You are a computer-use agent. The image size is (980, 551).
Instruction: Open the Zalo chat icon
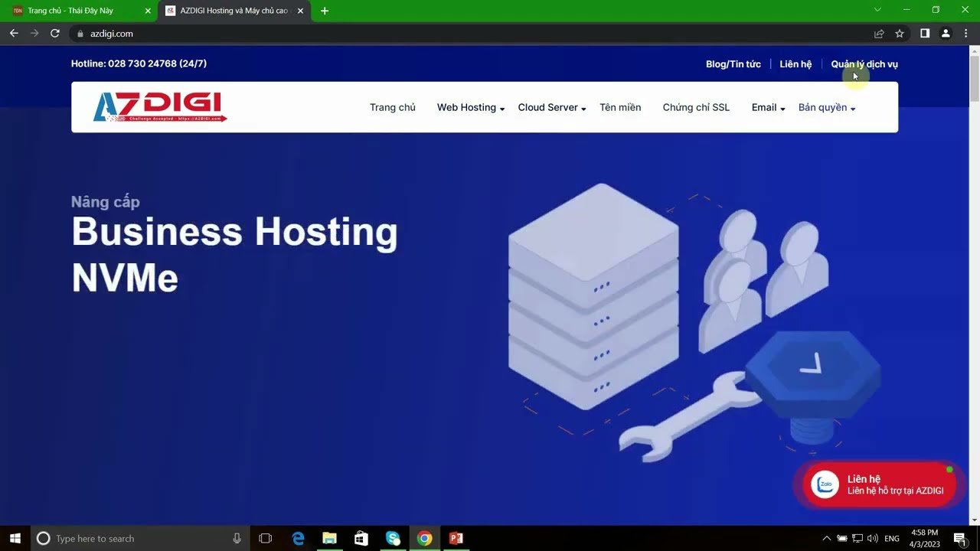tap(825, 484)
